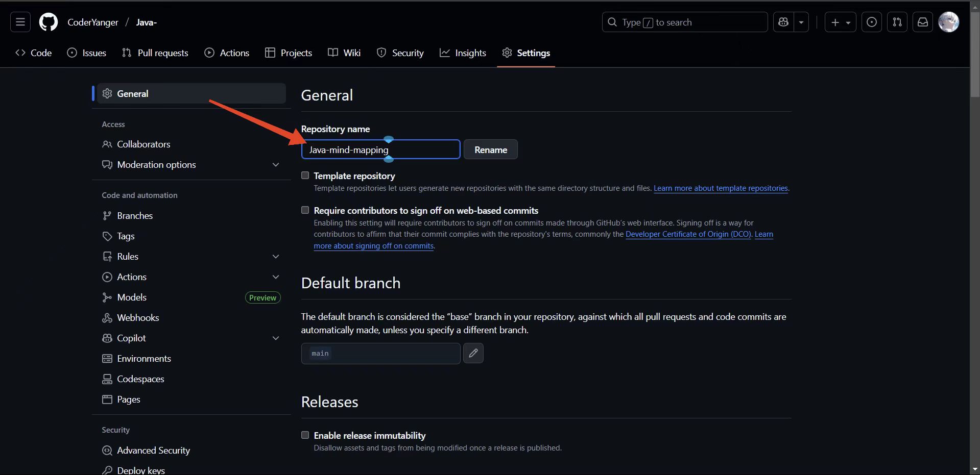
Task: Open the CoderYanger profile link
Action: pyautogui.click(x=93, y=22)
